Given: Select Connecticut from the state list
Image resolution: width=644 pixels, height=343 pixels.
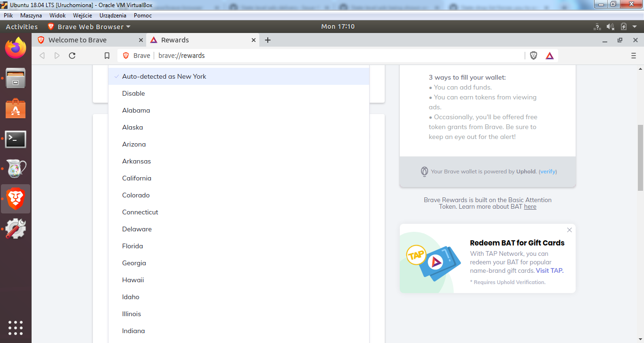Looking at the screenshot, I should click(x=239, y=212).
